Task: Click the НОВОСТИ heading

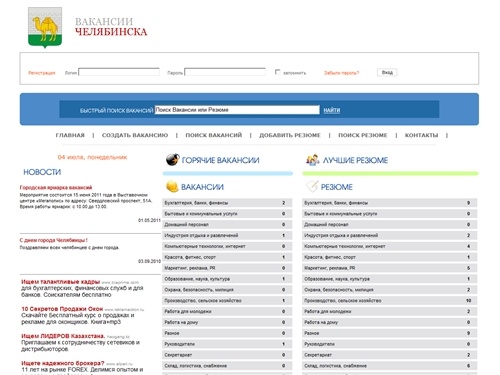Action: tap(42, 172)
